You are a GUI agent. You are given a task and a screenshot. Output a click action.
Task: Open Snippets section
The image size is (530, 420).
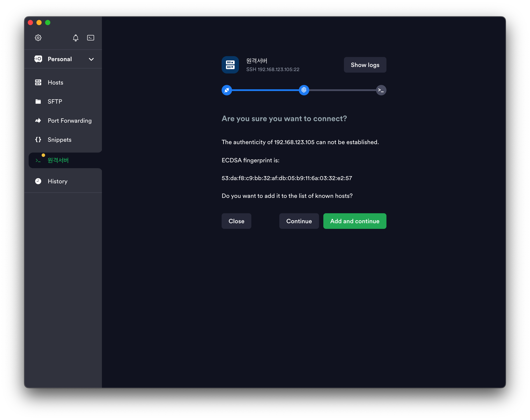(x=59, y=140)
